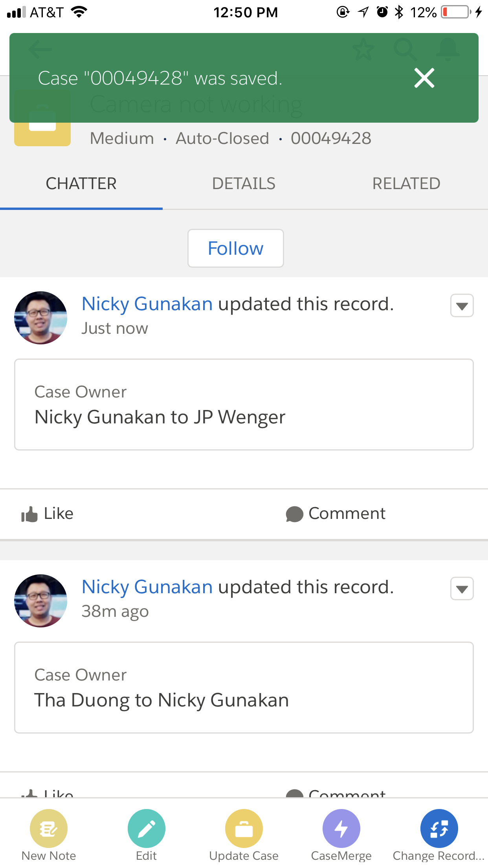The width and height of the screenshot is (488, 868).
Task: Open Nicky Gunakan profile link in newest post
Action: tap(147, 304)
